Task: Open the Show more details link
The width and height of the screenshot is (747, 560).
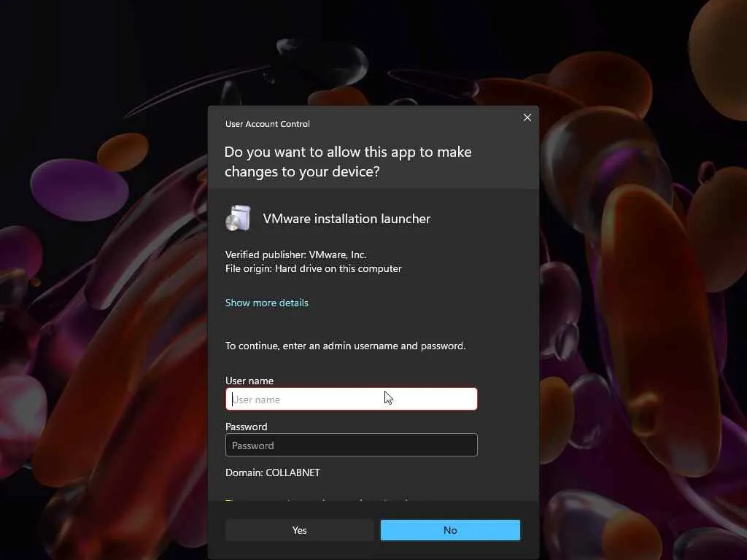Action: (x=267, y=303)
